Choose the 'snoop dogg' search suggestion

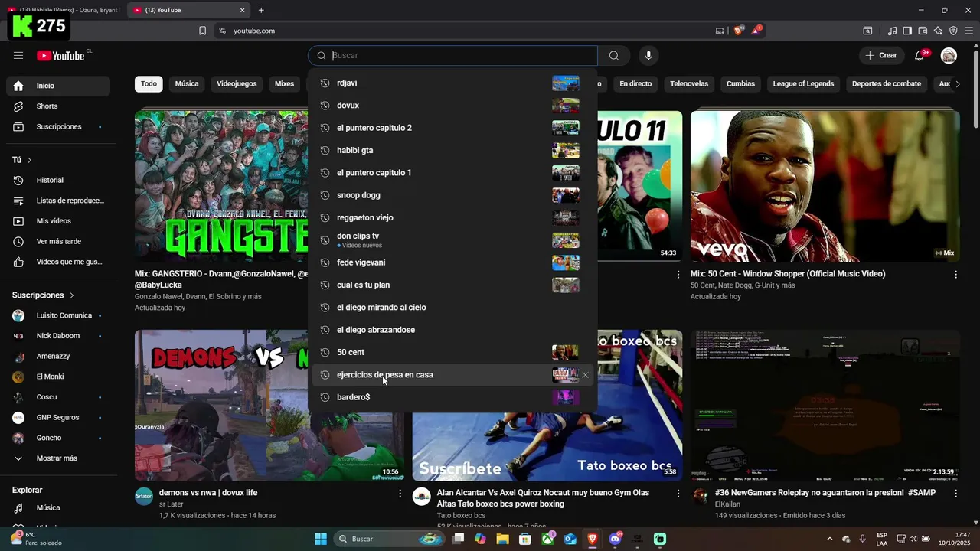[452, 195]
